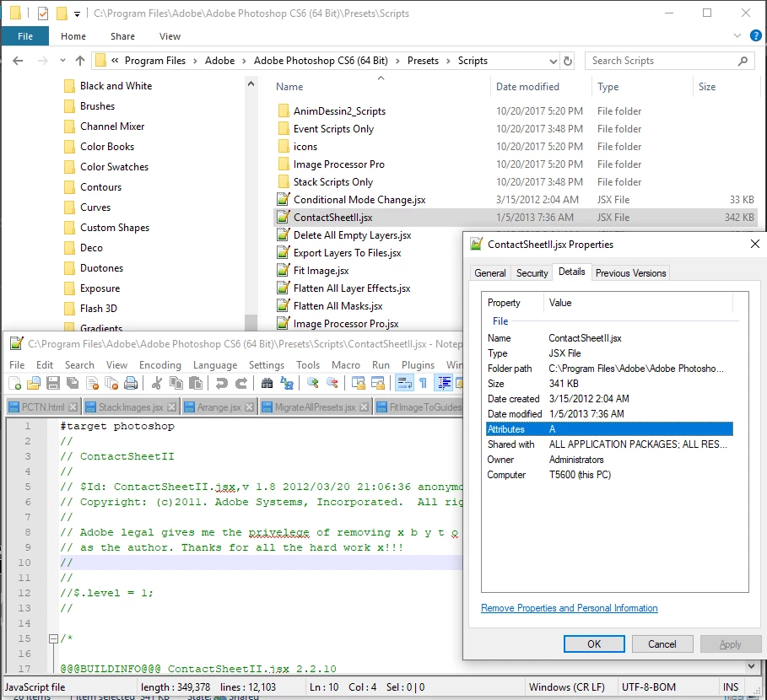Click the chevron after Presets in path
Screen dimensions: 767x700
[448, 61]
